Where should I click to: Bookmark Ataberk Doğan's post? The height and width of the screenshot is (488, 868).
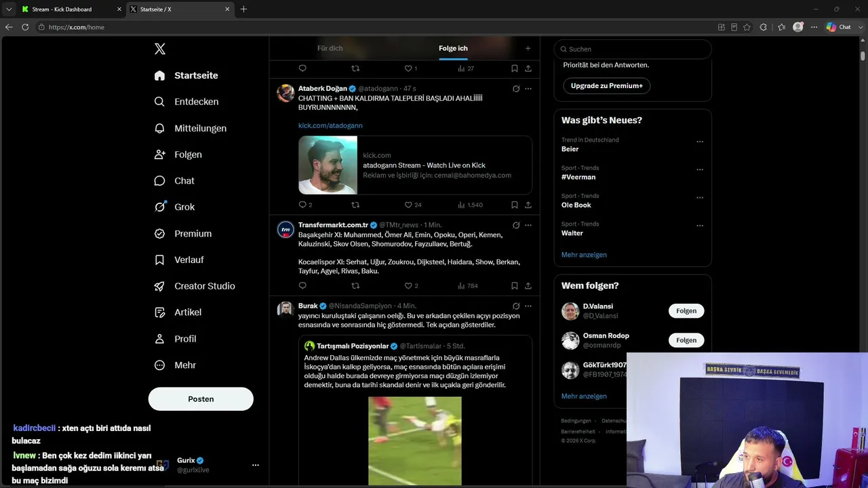(515, 205)
